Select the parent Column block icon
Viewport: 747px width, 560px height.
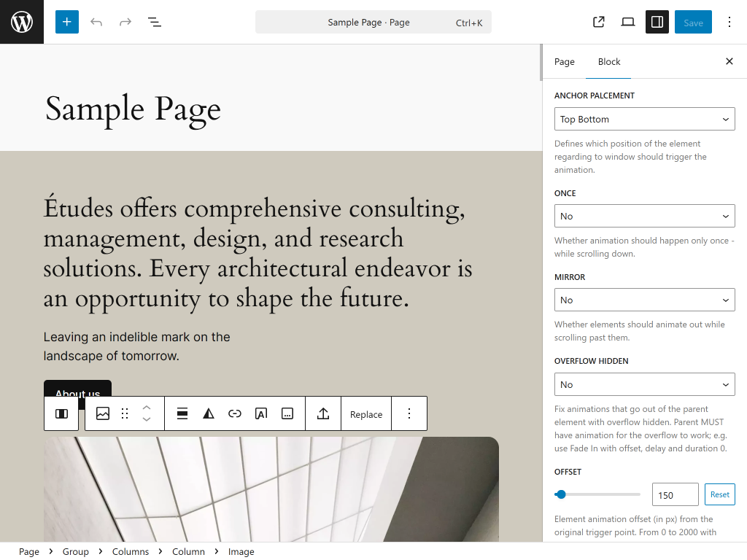pos(62,414)
